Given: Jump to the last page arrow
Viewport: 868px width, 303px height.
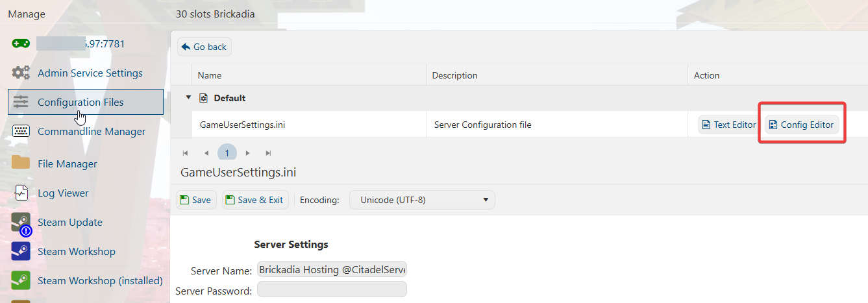Looking at the screenshot, I should pyautogui.click(x=268, y=153).
